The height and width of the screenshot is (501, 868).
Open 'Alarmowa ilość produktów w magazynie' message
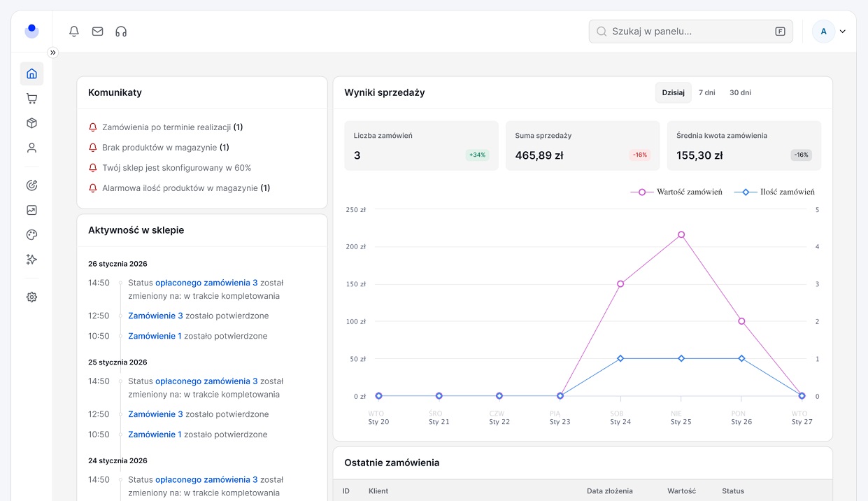click(x=186, y=188)
